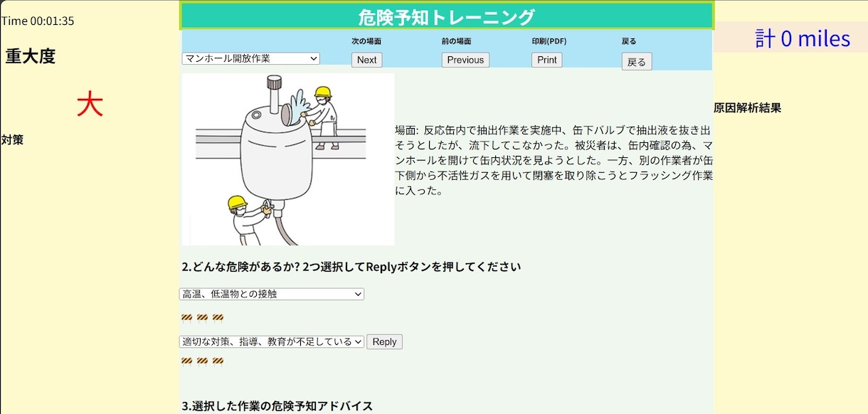
Task: Open the マンホール開放作業 scene dropdown
Action: (251, 58)
